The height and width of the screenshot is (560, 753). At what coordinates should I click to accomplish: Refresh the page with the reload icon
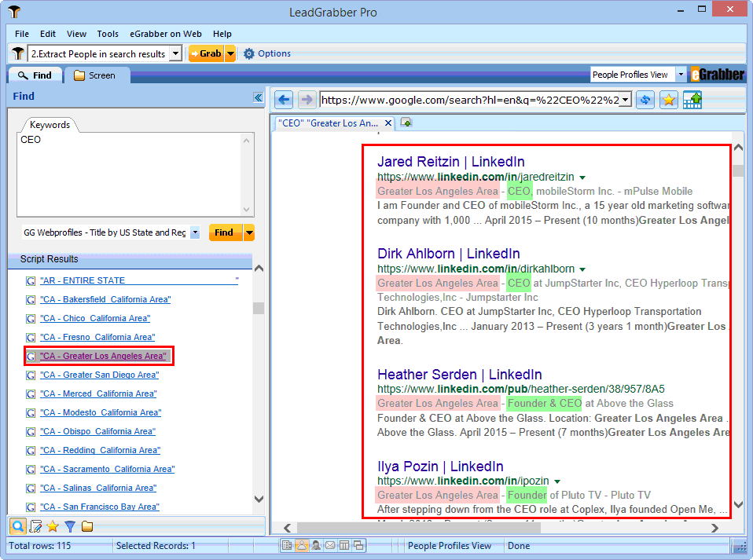[x=645, y=100]
